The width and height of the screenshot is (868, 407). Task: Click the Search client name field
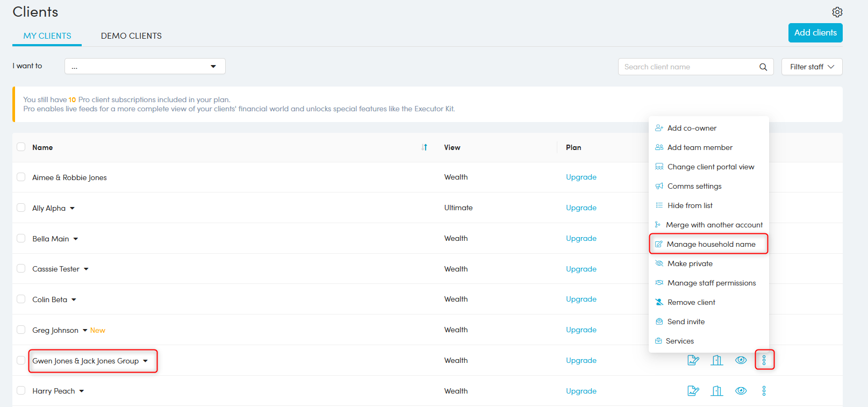(x=688, y=67)
